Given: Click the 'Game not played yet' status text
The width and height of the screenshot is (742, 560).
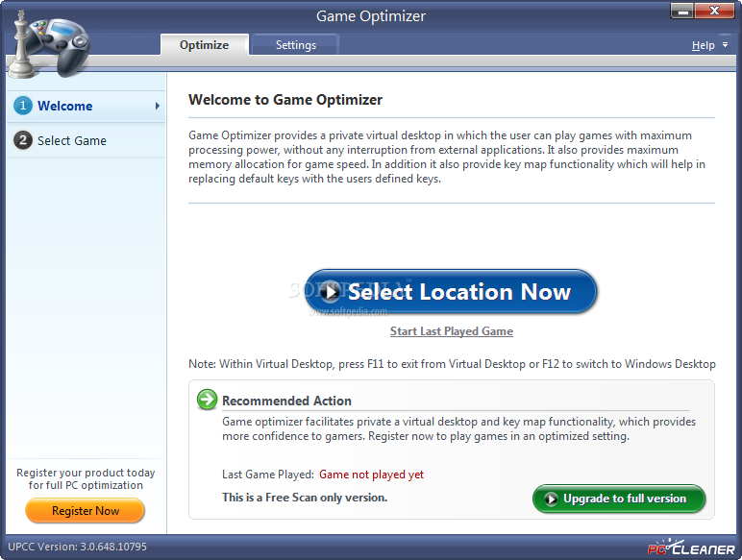Looking at the screenshot, I should point(371,475).
